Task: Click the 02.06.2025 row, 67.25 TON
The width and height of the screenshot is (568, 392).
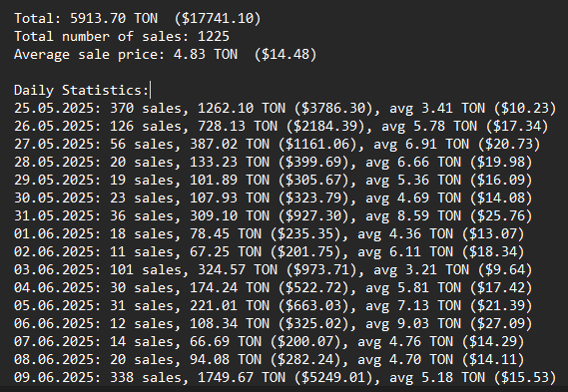Action: click(270, 252)
